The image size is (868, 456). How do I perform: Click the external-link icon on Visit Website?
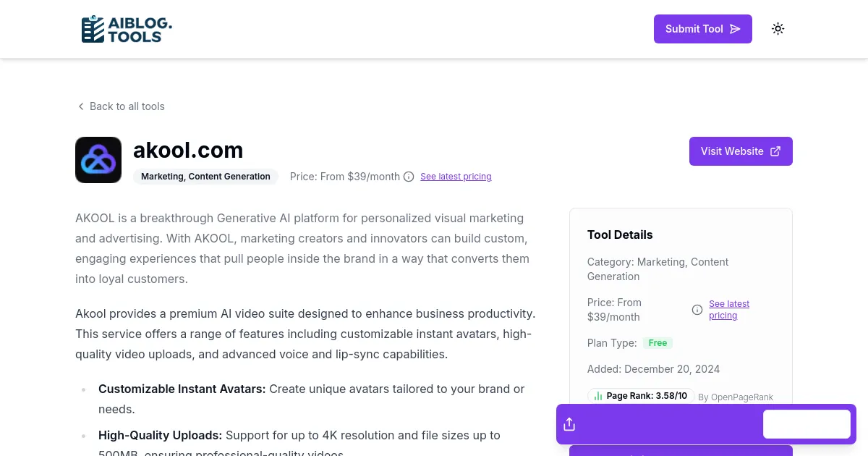pyautogui.click(x=775, y=151)
